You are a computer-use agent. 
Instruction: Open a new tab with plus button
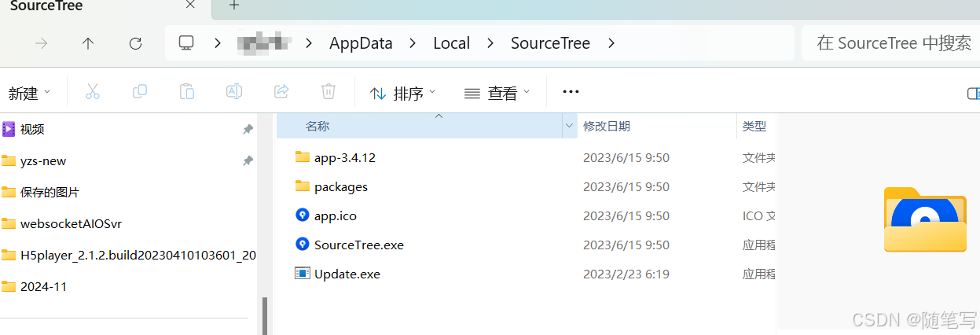(234, 6)
